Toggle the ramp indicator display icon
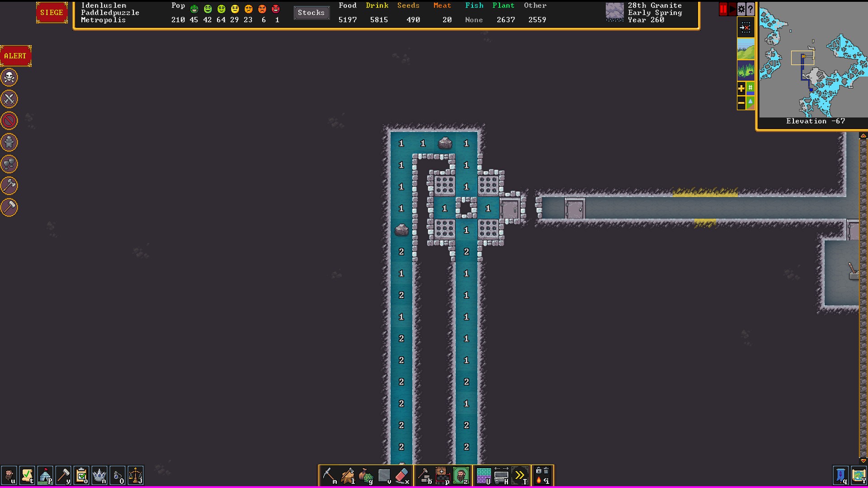Image resolution: width=868 pixels, height=488 pixels. pyautogui.click(x=750, y=103)
